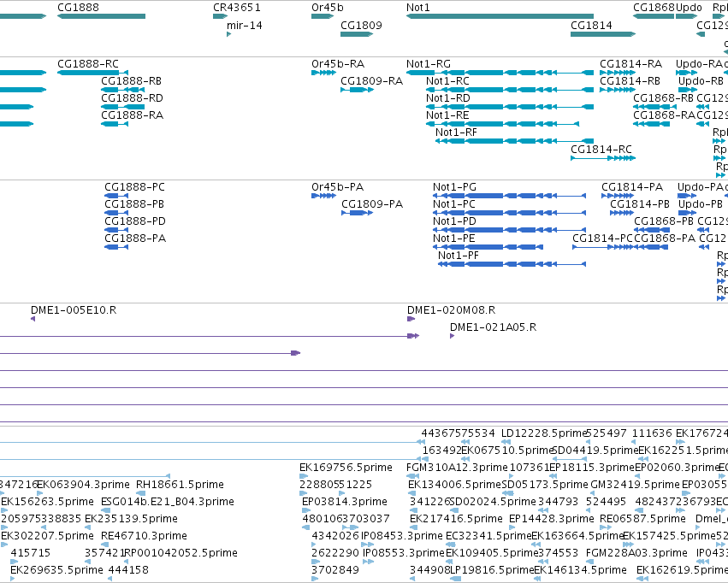Click the Updo-RB transcript label

coord(701,80)
